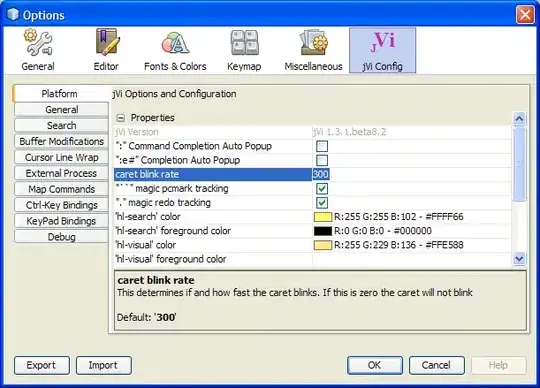Select the 'caret blink rate' property row
The image size is (540, 388).
click(313, 174)
